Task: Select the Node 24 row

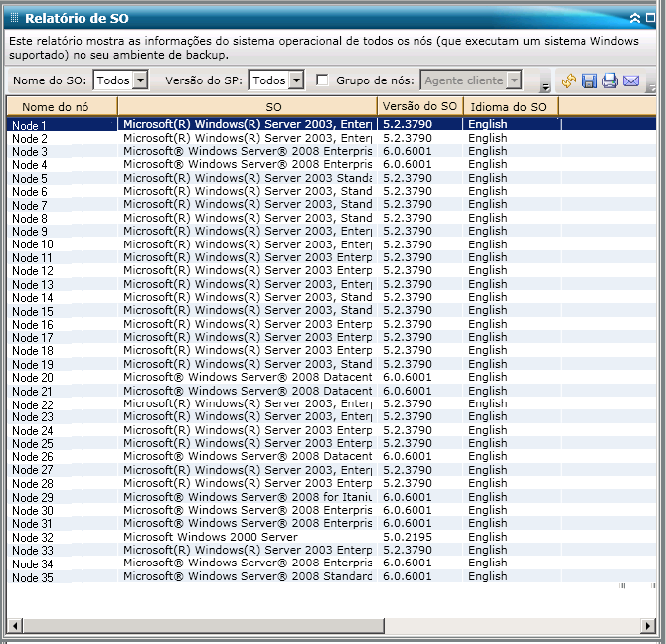Action: tap(331, 430)
